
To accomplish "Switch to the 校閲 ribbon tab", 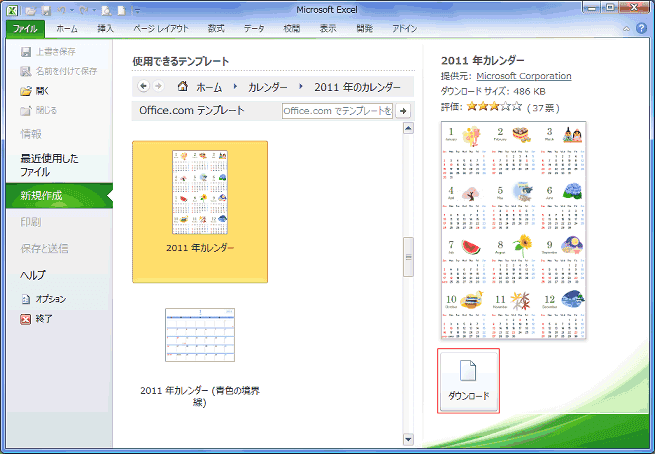I will [x=292, y=28].
